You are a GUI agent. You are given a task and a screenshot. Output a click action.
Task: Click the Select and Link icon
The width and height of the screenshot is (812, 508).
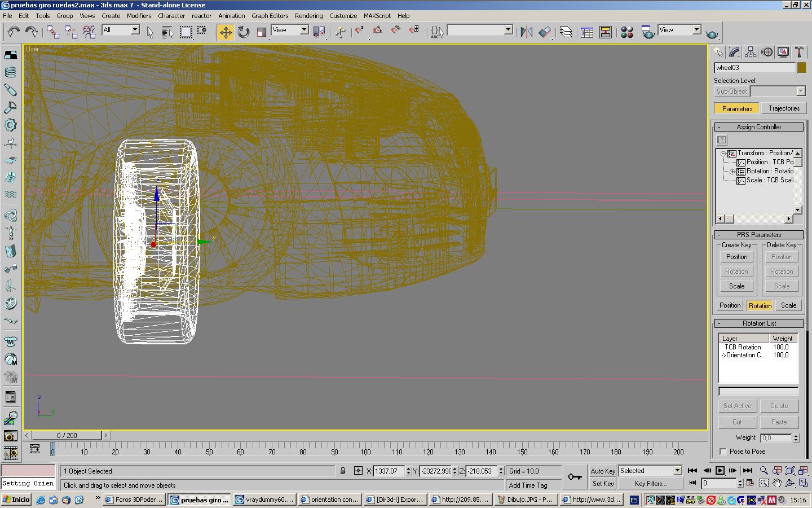pyautogui.click(x=52, y=32)
